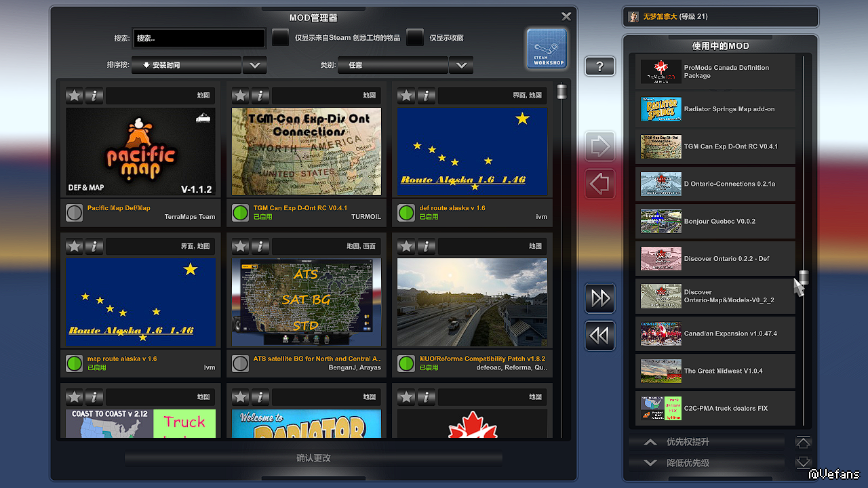Image resolution: width=868 pixels, height=488 pixels.
Task: Expand sort order dropdown arrow
Action: click(x=254, y=66)
